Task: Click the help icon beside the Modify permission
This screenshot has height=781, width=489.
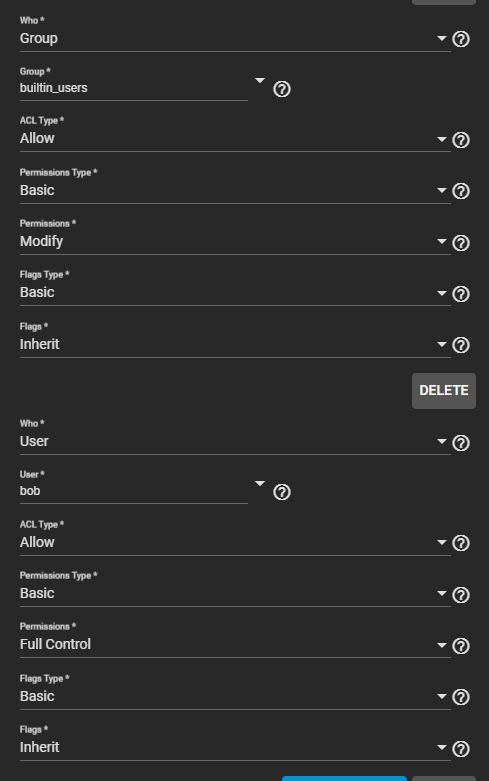Action: (461, 243)
